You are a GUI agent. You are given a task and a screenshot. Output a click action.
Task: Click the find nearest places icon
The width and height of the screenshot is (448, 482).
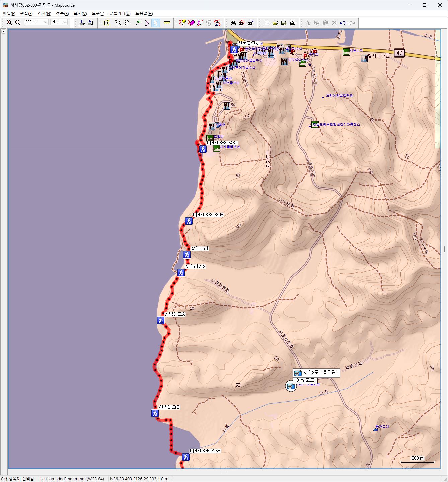click(x=242, y=23)
